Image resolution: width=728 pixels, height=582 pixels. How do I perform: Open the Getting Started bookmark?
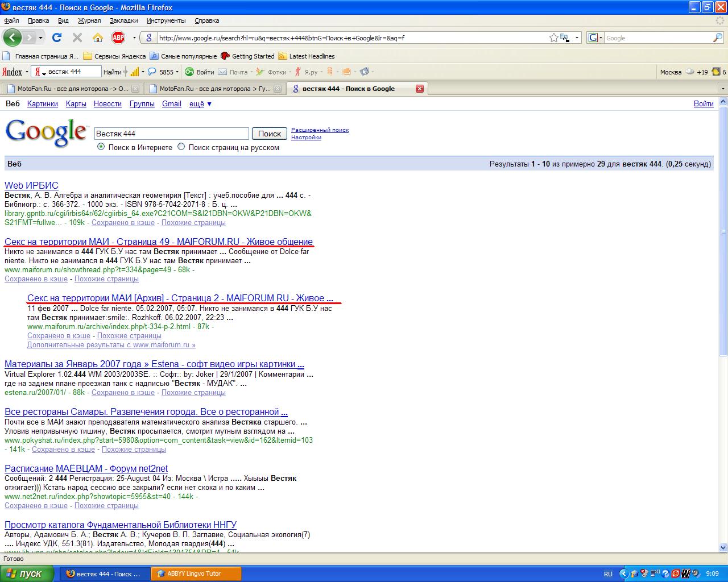(x=247, y=56)
